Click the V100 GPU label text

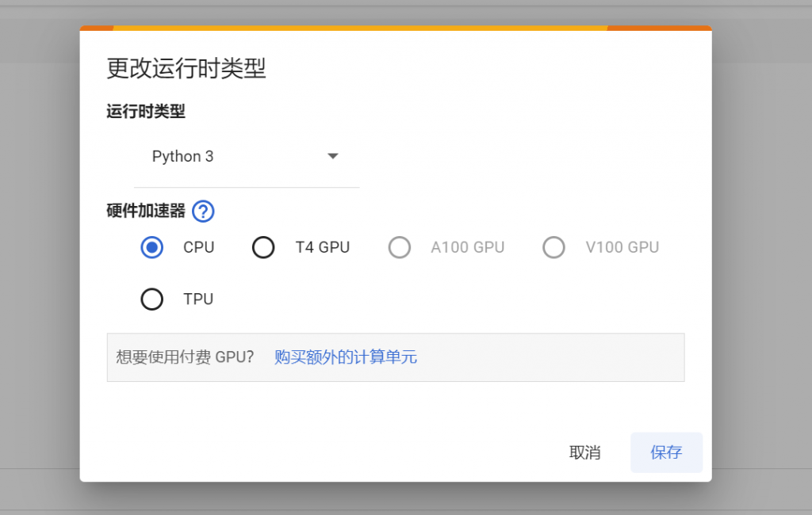622,247
